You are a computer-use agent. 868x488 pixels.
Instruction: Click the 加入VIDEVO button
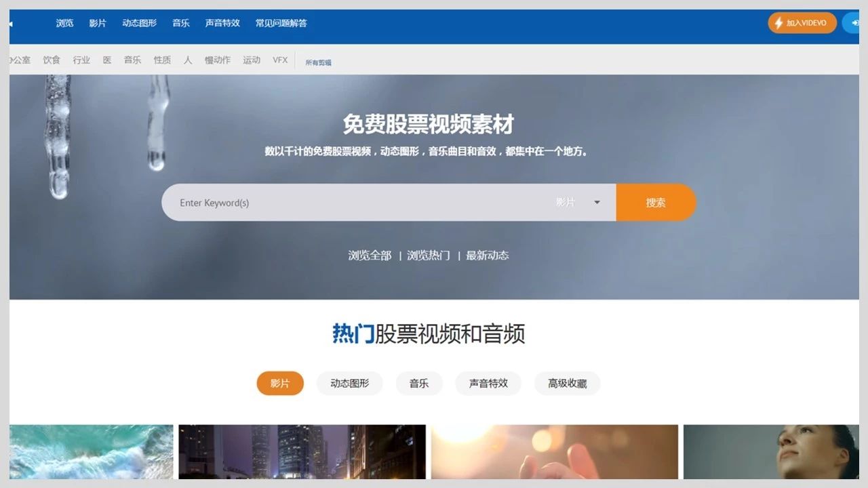coord(802,22)
